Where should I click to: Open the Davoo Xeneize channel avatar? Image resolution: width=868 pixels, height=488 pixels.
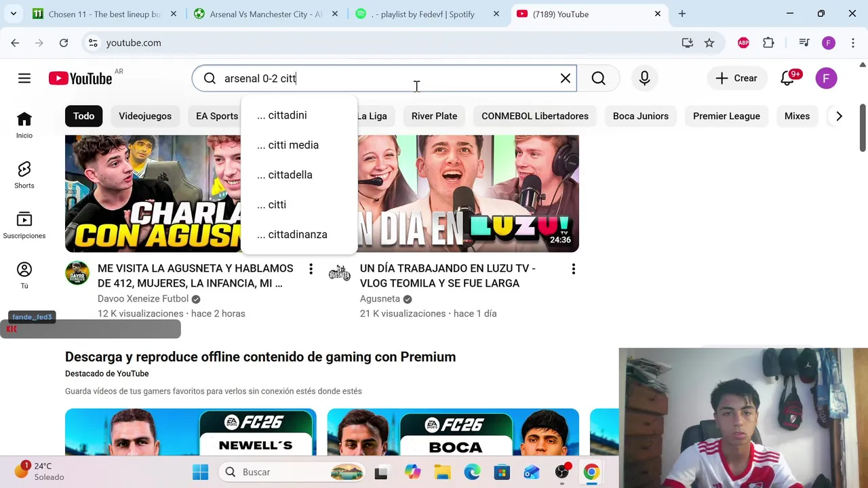pos(77,273)
